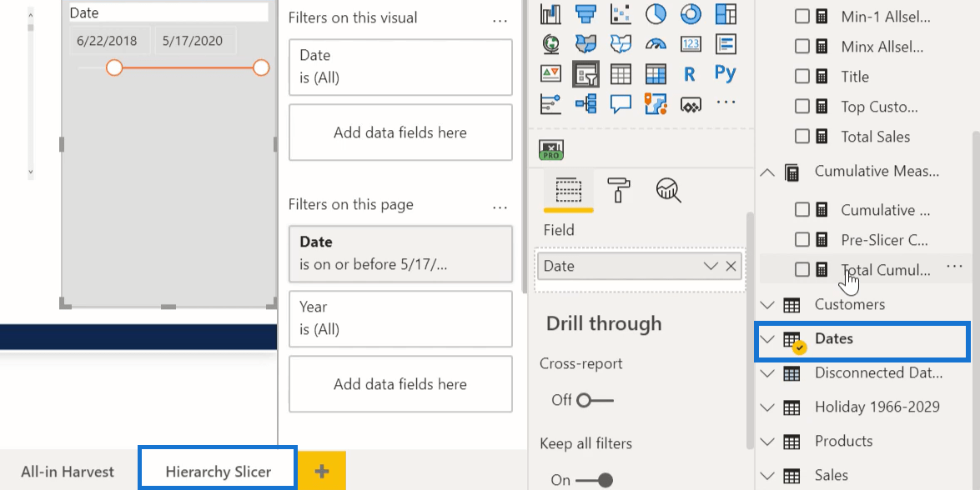
Task: Check the Total Sales measure checkbox
Action: tap(802, 136)
